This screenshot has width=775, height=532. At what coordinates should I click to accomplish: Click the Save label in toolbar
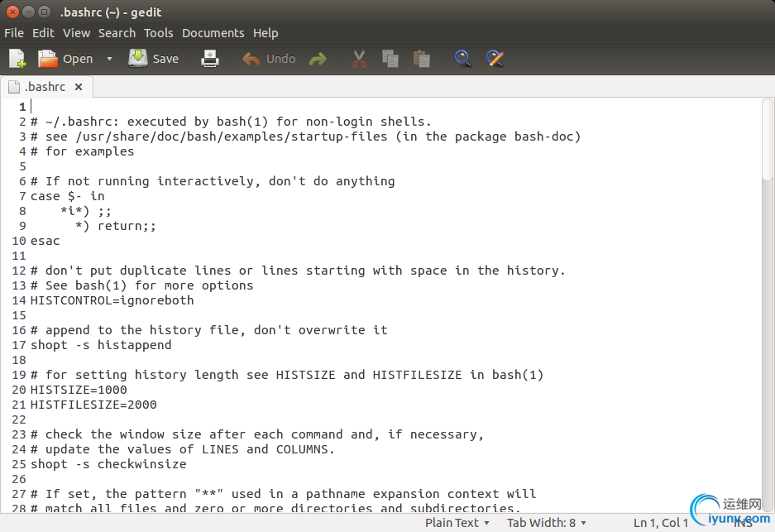(165, 59)
